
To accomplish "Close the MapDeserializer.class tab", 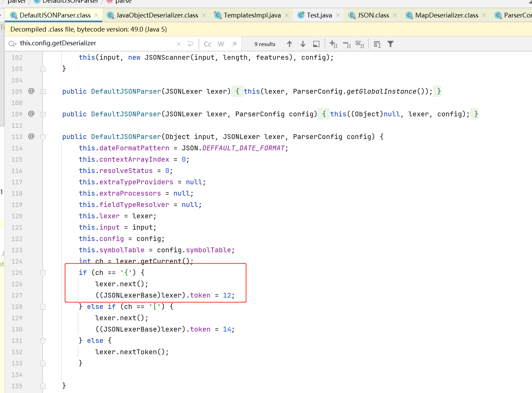I will coord(484,15).
